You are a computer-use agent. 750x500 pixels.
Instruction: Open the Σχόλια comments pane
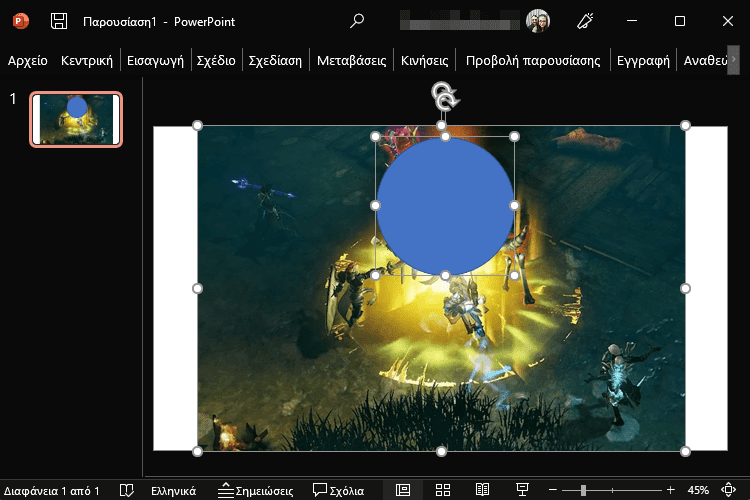pyautogui.click(x=338, y=490)
